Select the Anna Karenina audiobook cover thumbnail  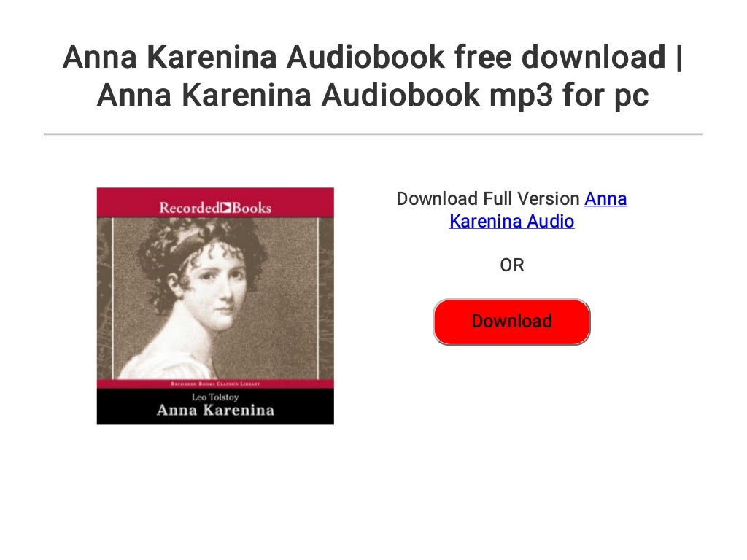215,306
